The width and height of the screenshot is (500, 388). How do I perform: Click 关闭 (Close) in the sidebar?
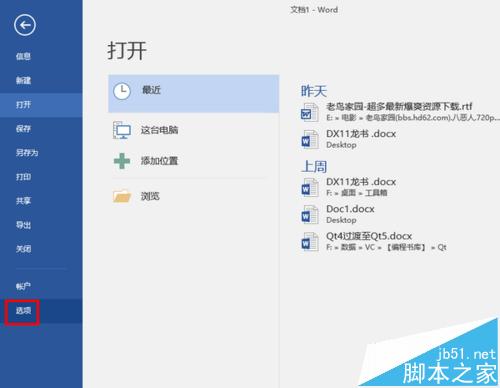point(23,249)
